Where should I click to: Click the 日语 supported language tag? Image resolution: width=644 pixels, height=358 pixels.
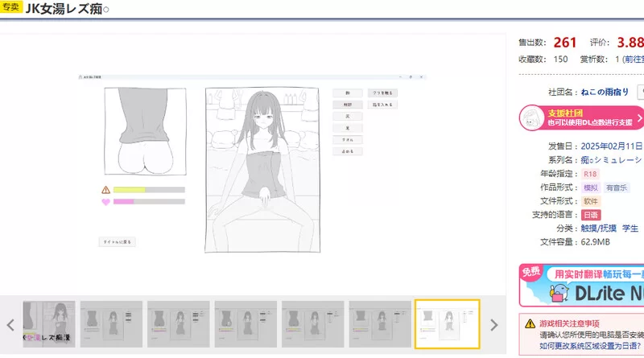(591, 215)
